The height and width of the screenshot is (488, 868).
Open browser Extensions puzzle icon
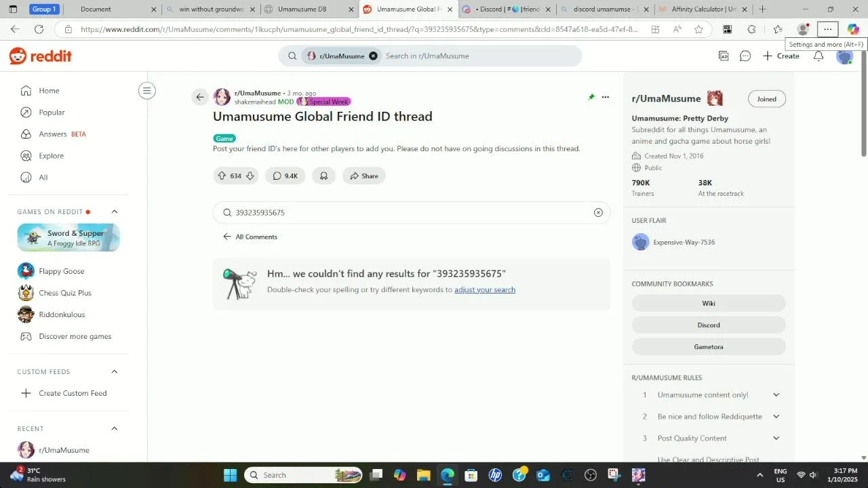click(751, 30)
